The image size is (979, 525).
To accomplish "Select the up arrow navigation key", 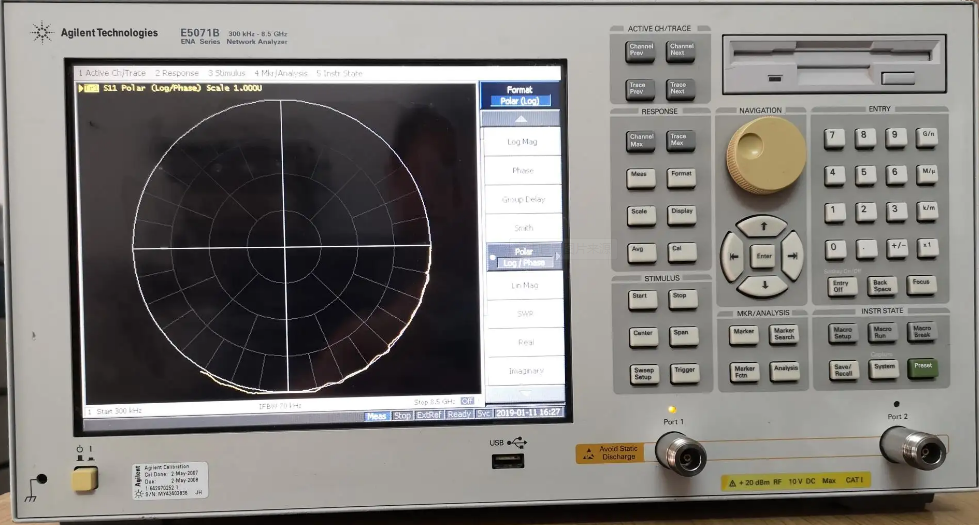I will point(762,227).
